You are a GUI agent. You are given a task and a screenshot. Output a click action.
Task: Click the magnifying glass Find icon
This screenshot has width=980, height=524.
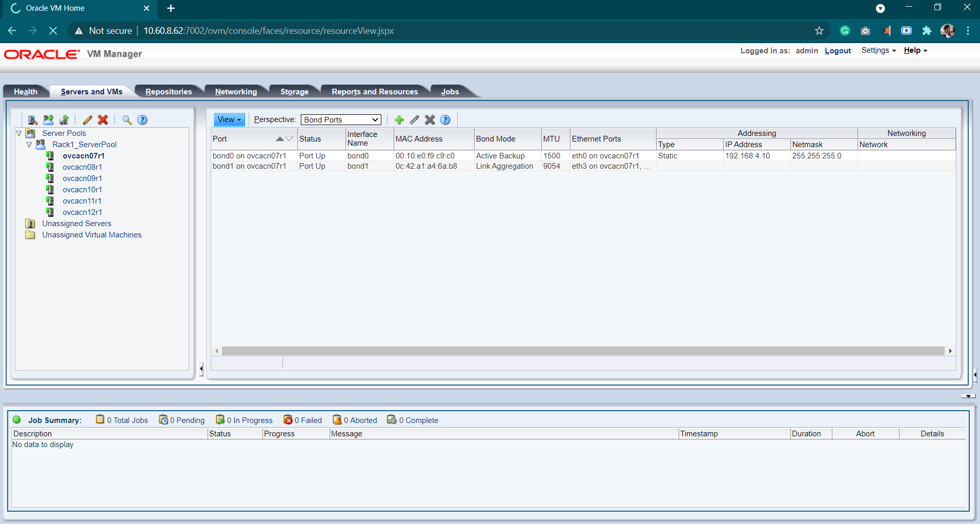tap(127, 120)
